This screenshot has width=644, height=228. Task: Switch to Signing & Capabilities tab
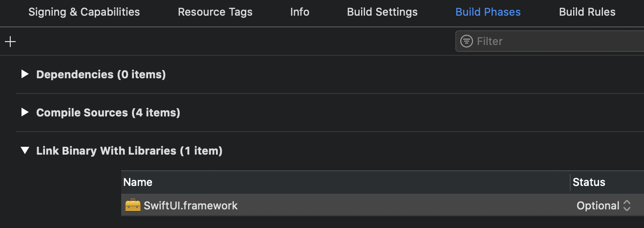tap(84, 12)
